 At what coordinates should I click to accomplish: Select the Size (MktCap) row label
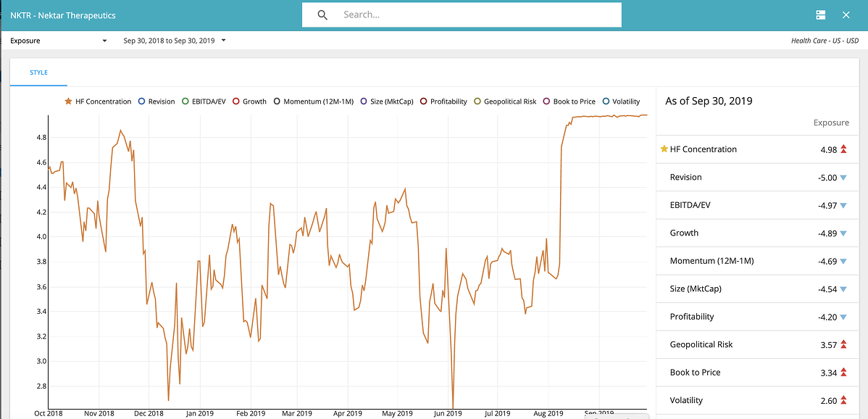click(x=696, y=289)
